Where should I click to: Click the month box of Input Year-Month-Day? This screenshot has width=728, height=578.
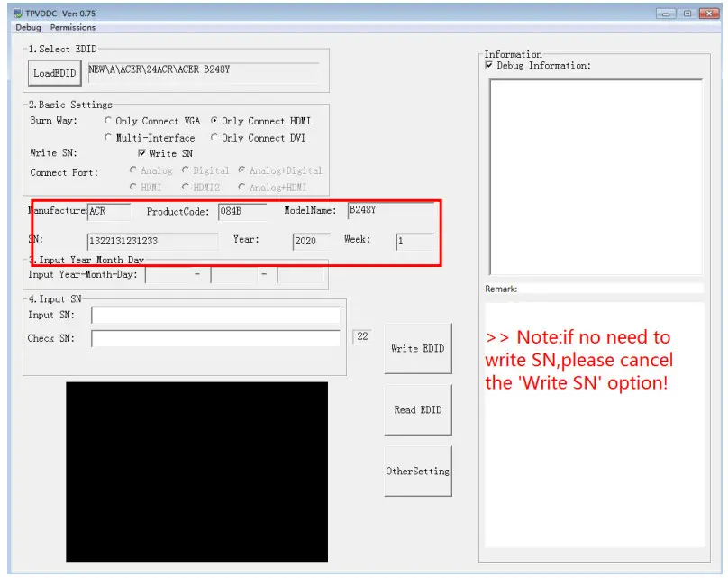pyautogui.click(x=234, y=275)
